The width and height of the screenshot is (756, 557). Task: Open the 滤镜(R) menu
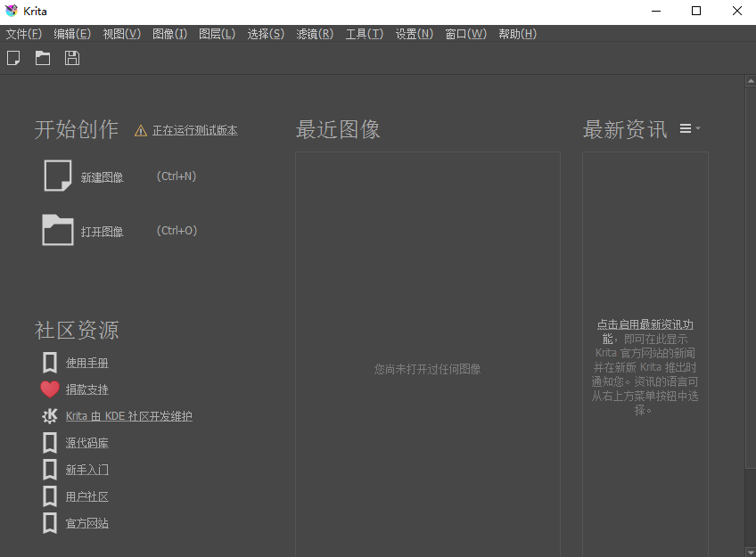coord(315,34)
